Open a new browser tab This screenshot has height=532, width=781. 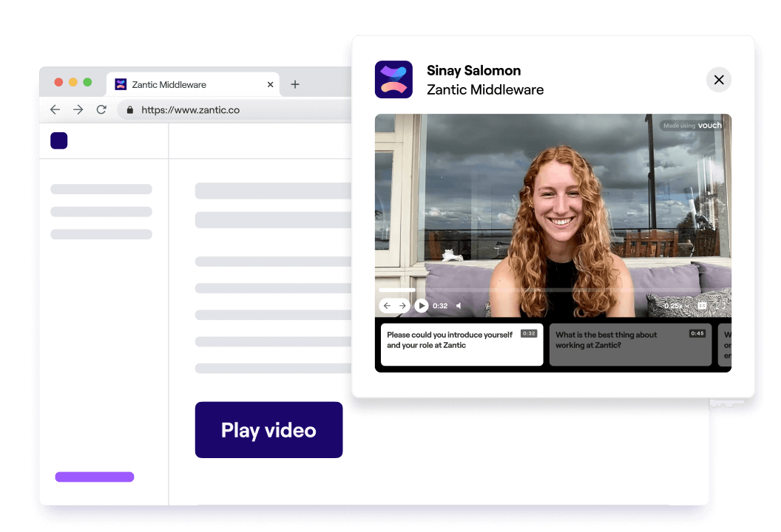(x=295, y=84)
